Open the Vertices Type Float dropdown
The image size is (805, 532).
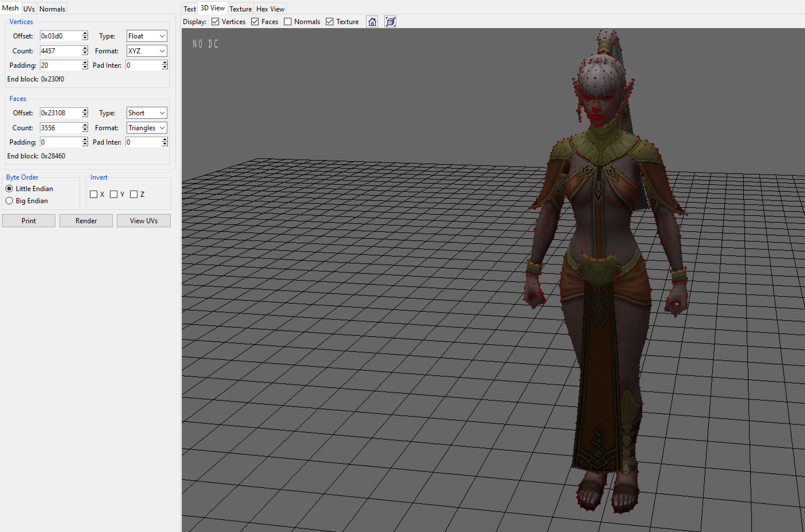point(147,36)
